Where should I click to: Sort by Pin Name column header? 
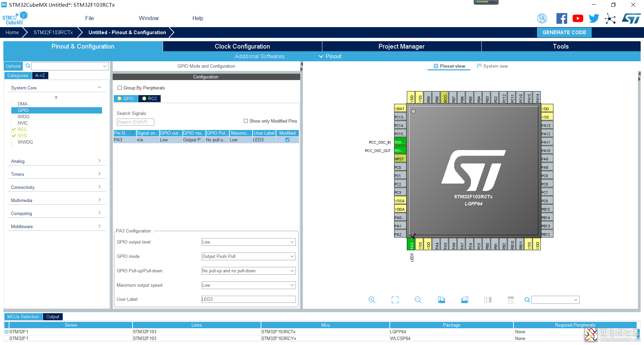(124, 133)
